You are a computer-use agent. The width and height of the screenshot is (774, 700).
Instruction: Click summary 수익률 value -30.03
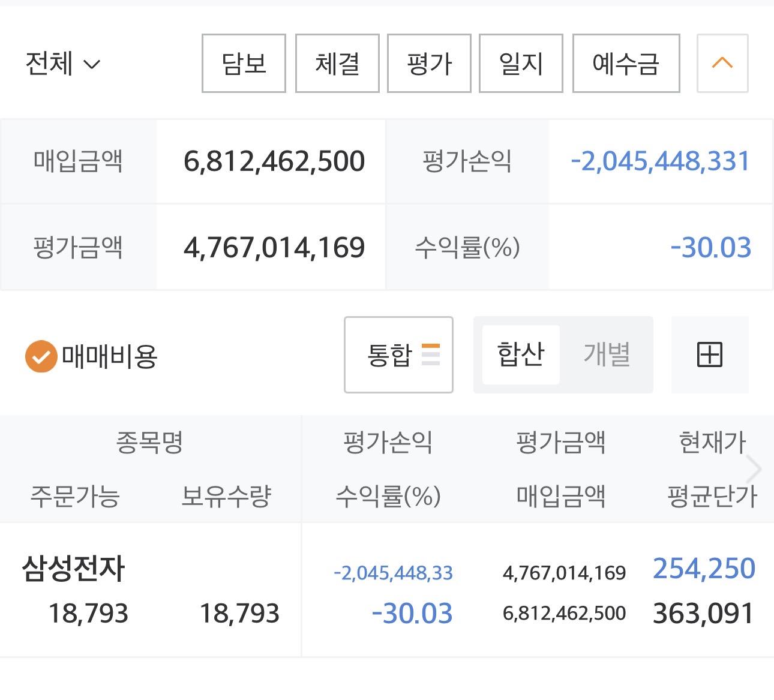(710, 248)
